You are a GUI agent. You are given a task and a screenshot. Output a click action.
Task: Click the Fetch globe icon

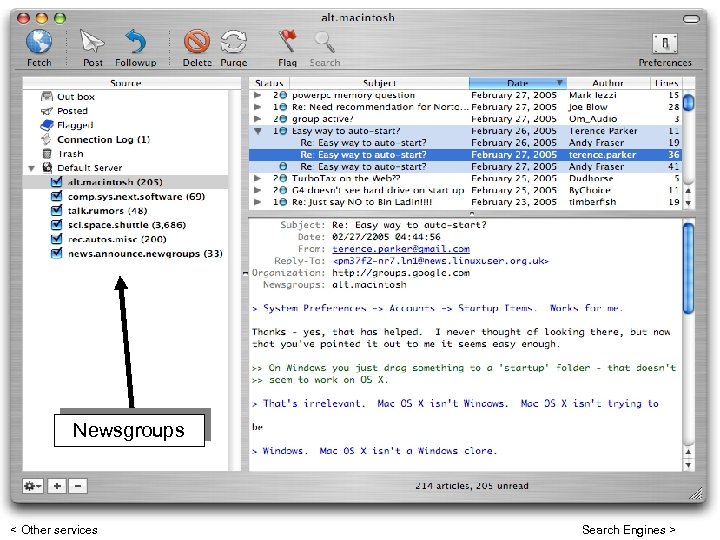click(x=39, y=42)
